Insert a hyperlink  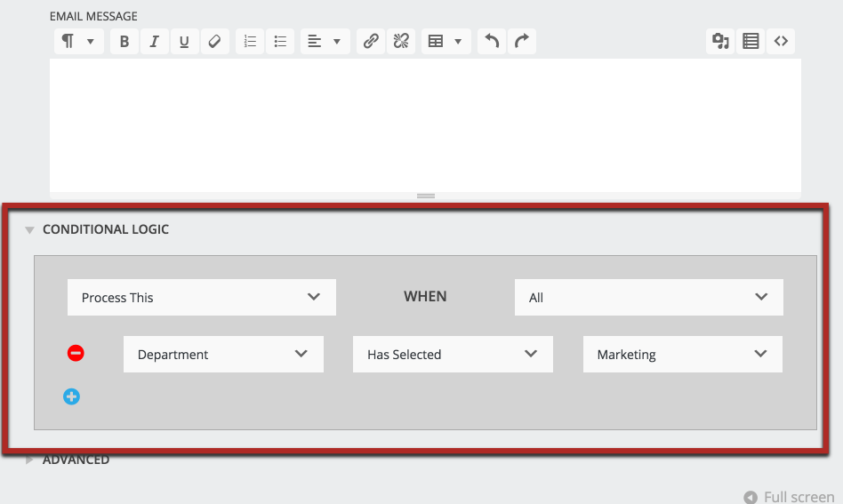[371, 41]
